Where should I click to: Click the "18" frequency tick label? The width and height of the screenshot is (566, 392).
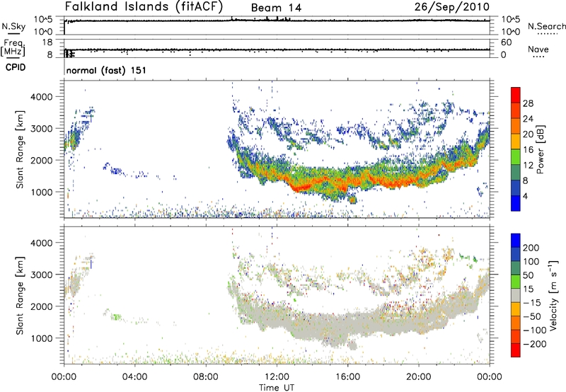click(47, 42)
